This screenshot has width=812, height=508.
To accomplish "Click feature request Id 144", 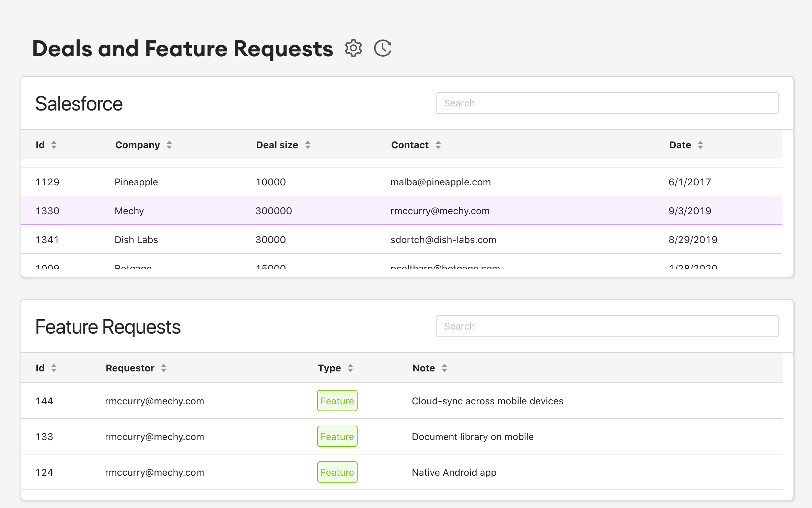I will pos(44,401).
